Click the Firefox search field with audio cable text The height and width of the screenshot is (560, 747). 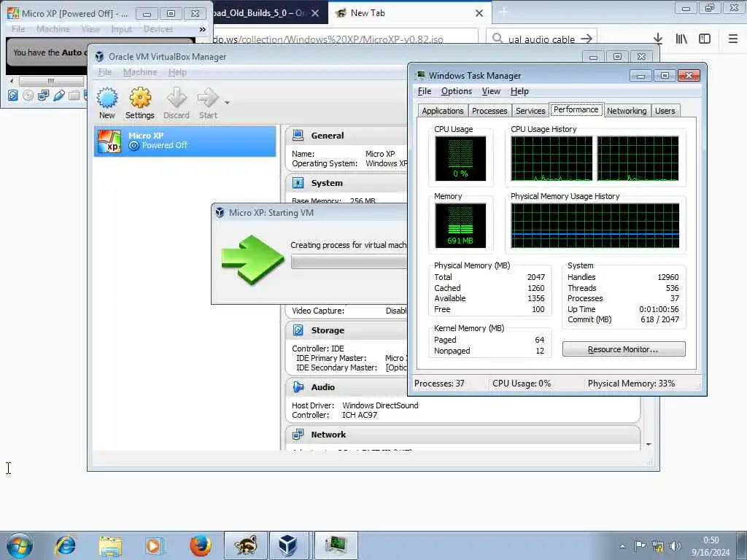[541, 39]
